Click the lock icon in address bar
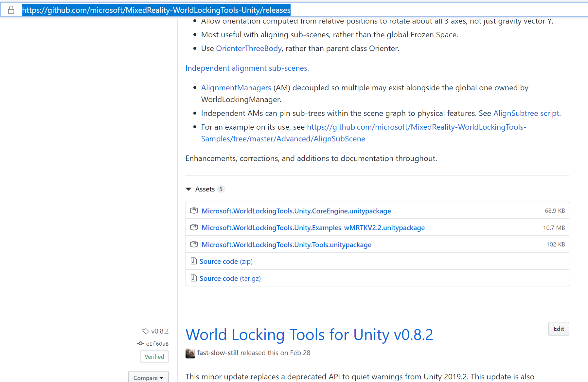Screen dimensions: 588x382 (x=11, y=10)
